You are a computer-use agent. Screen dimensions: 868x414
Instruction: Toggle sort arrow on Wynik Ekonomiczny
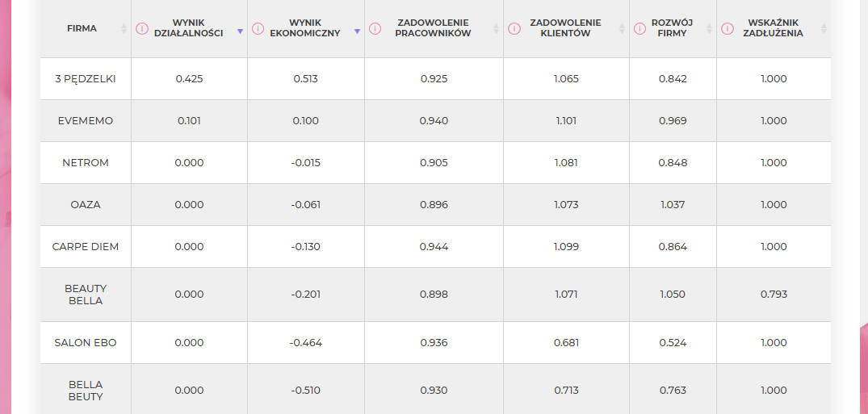click(x=357, y=31)
